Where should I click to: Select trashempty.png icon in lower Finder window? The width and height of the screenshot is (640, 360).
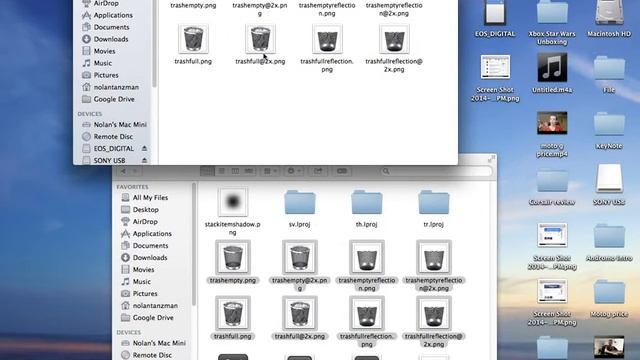click(232, 257)
